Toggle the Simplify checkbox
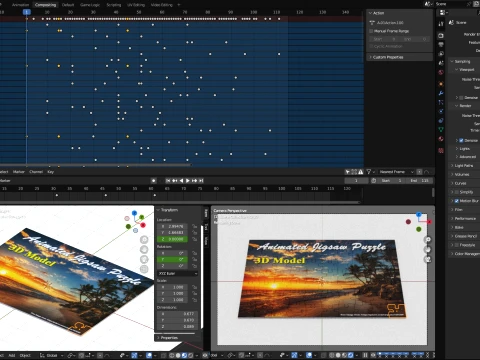Image resolution: width=480 pixels, height=360 pixels. coord(457,192)
